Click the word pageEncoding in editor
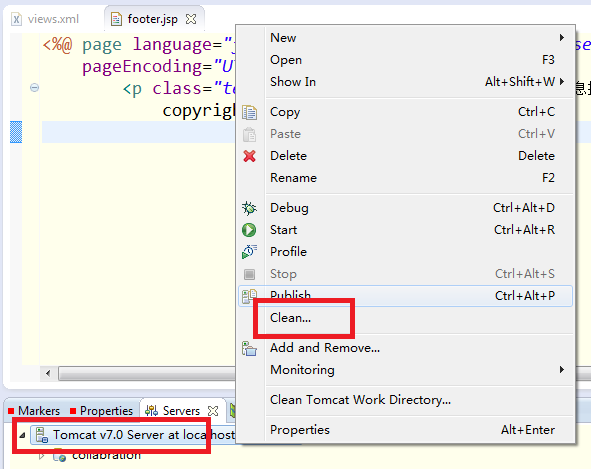 [142, 67]
